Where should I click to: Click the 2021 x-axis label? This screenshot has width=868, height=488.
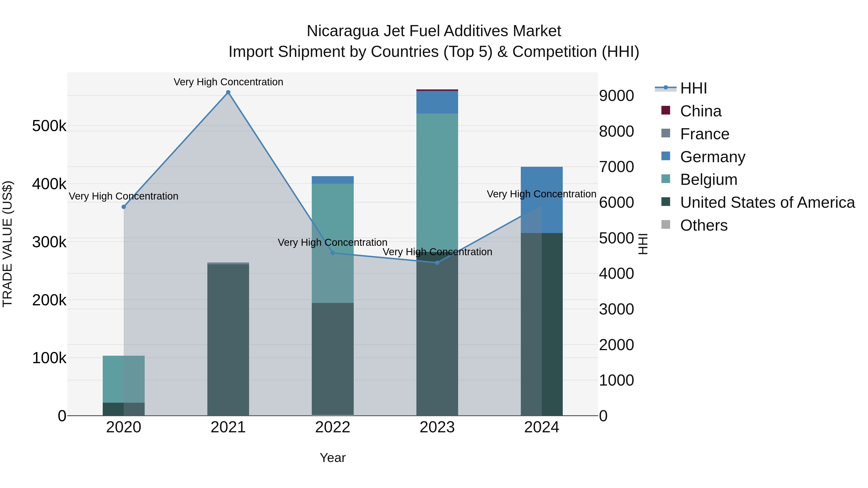pyautogui.click(x=228, y=427)
